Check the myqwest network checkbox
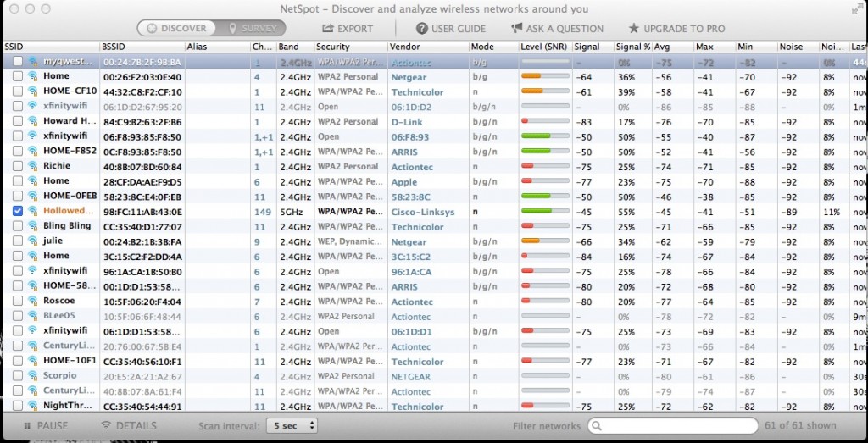Image resolution: width=868 pixels, height=443 pixels. [x=18, y=61]
